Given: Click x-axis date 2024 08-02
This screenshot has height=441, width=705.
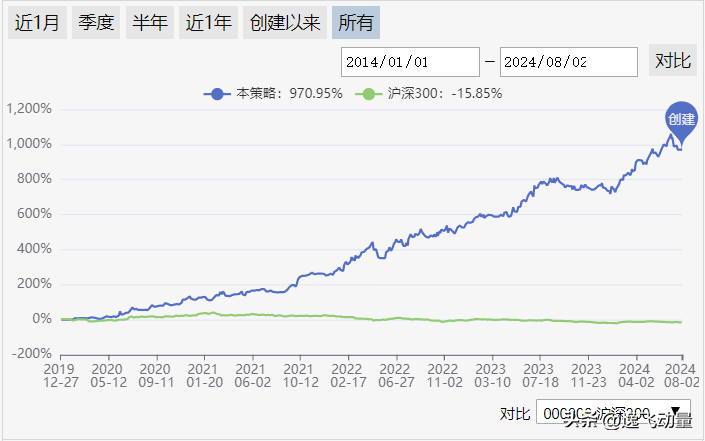Looking at the screenshot, I should (x=682, y=376).
